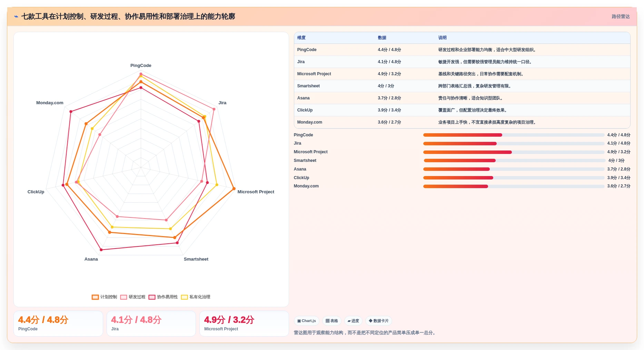The width and height of the screenshot is (644, 350).
Task: Select the Asana table row name
Action: pyautogui.click(x=303, y=98)
